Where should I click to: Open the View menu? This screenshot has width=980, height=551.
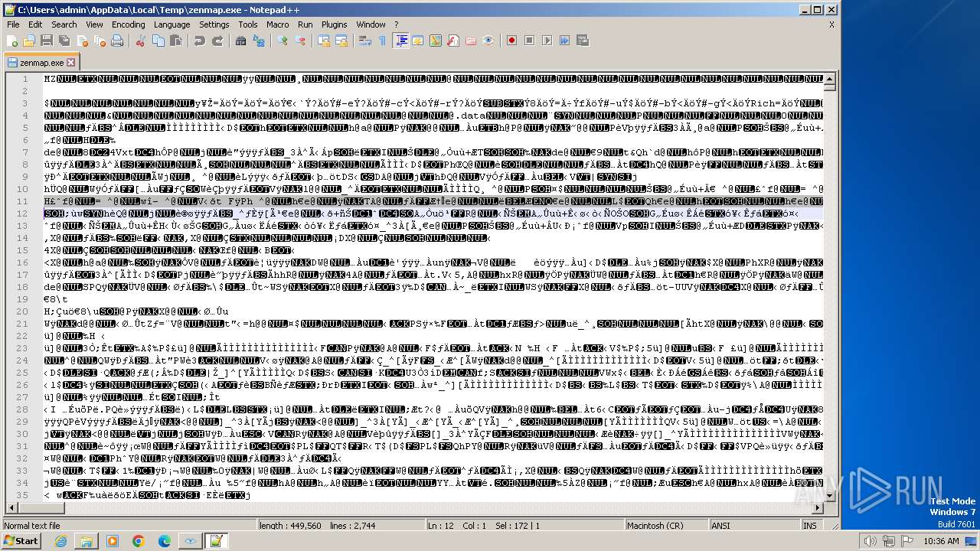94,24
